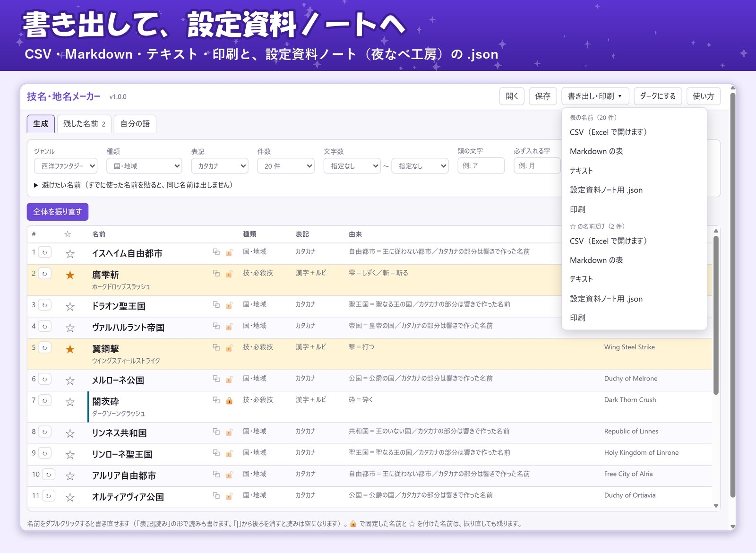Click the ダークにする button
The image size is (756, 553).
click(658, 96)
